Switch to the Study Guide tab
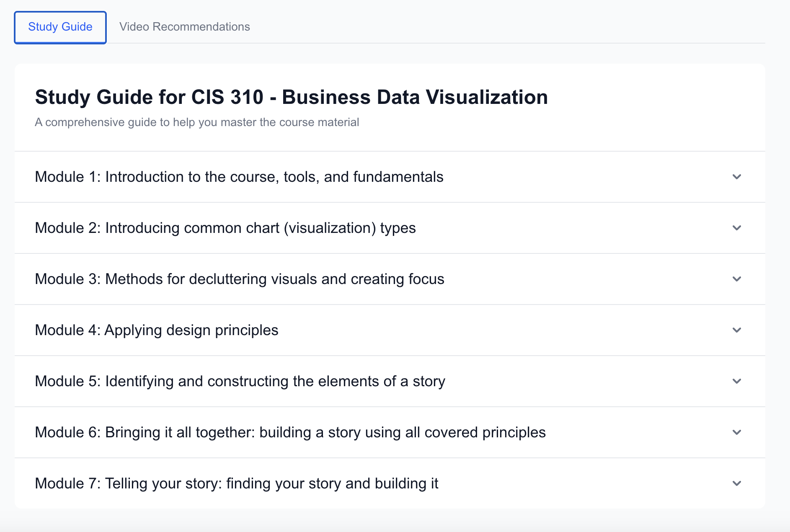 (60, 27)
